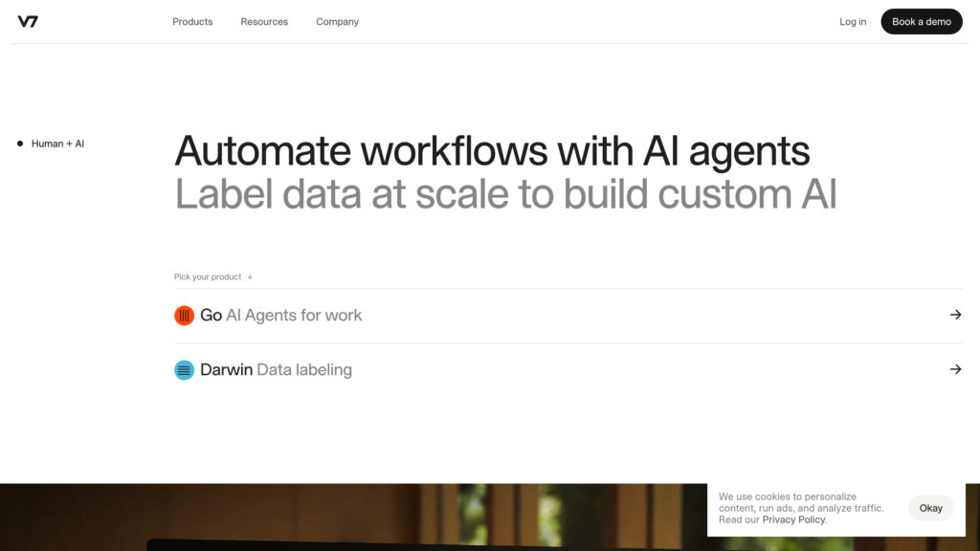Click the right arrow on the Darwin row
This screenshot has height=551, width=980.
click(x=955, y=369)
